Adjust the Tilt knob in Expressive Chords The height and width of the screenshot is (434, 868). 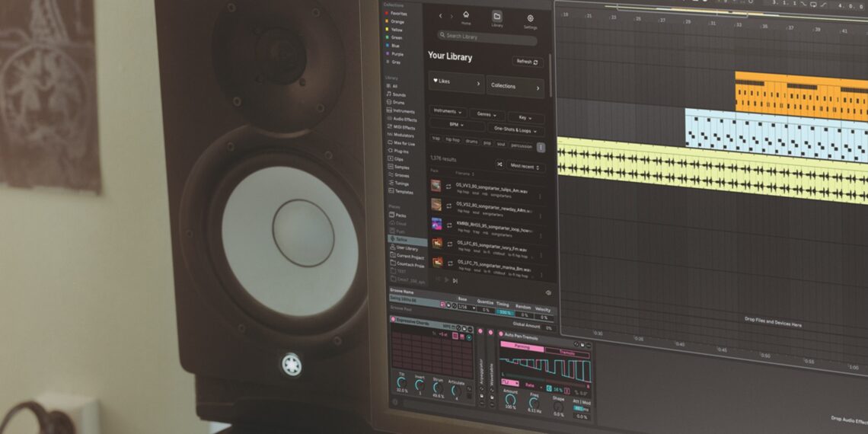pos(402,382)
